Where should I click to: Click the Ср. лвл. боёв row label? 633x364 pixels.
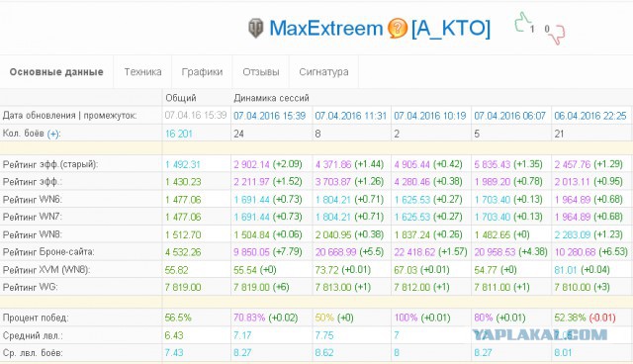click(33, 353)
